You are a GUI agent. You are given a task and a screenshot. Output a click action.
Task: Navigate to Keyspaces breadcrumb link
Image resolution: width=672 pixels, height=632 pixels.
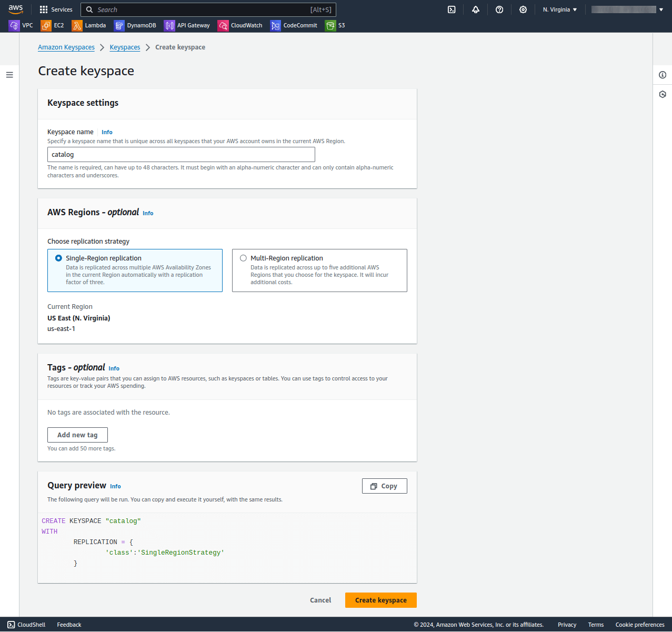click(125, 47)
